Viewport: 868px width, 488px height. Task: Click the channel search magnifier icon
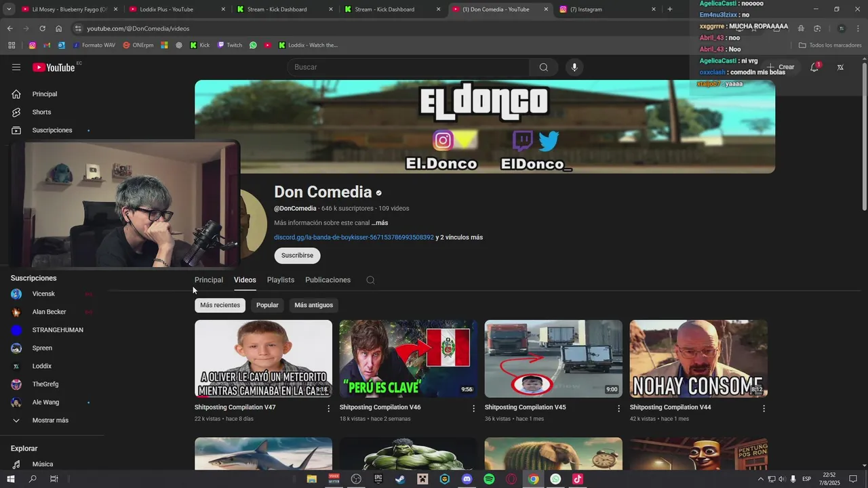370,280
